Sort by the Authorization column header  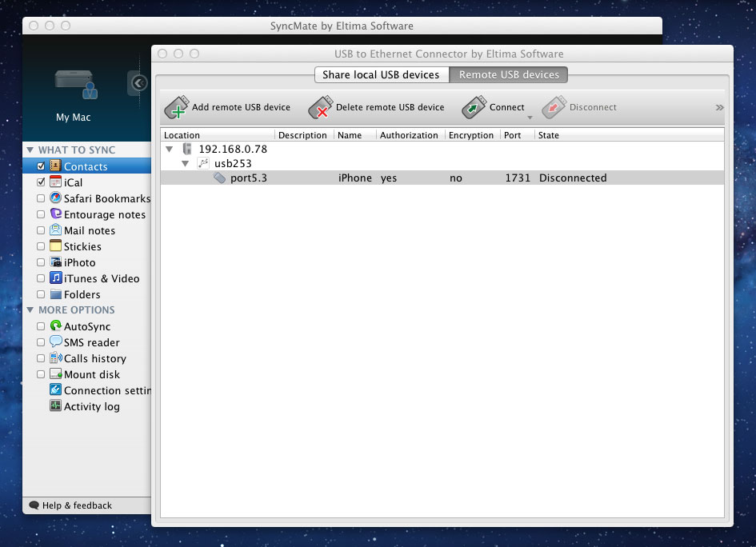410,135
